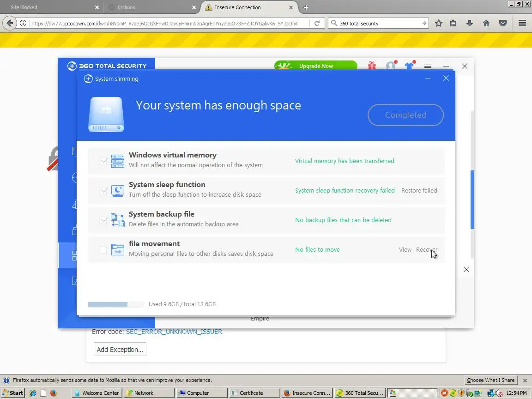Click the site information icon in URL bar
Viewport: 532px width, 399px height.
point(23,23)
